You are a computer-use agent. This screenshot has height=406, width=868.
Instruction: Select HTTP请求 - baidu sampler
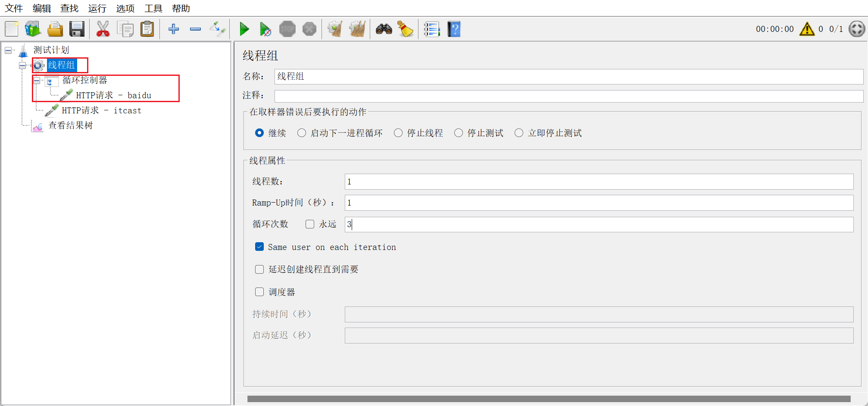pos(114,95)
